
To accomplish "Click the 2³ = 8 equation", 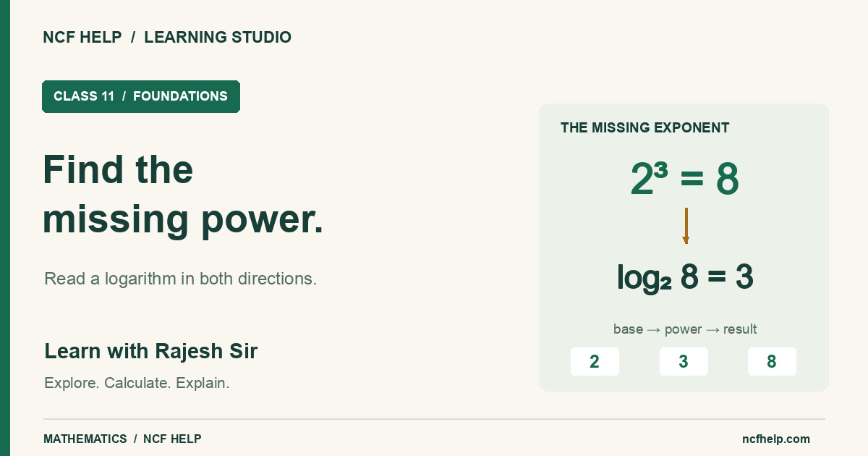I will point(684,180).
